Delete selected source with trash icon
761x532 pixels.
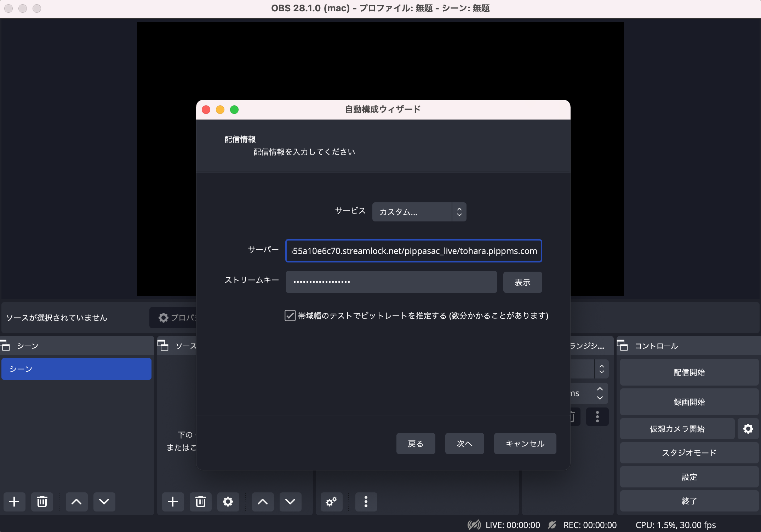pyautogui.click(x=200, y=502)
